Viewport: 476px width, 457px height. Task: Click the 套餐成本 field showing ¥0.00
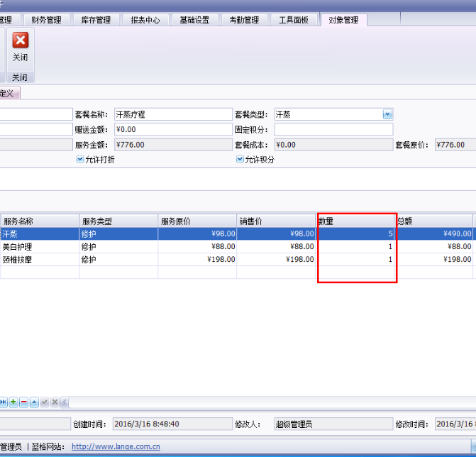click(333, 145)
